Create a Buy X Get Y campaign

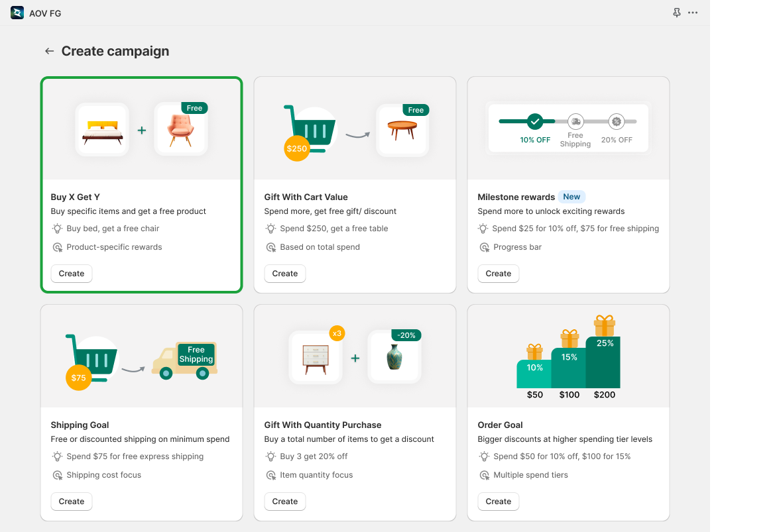tap(72, 274)
